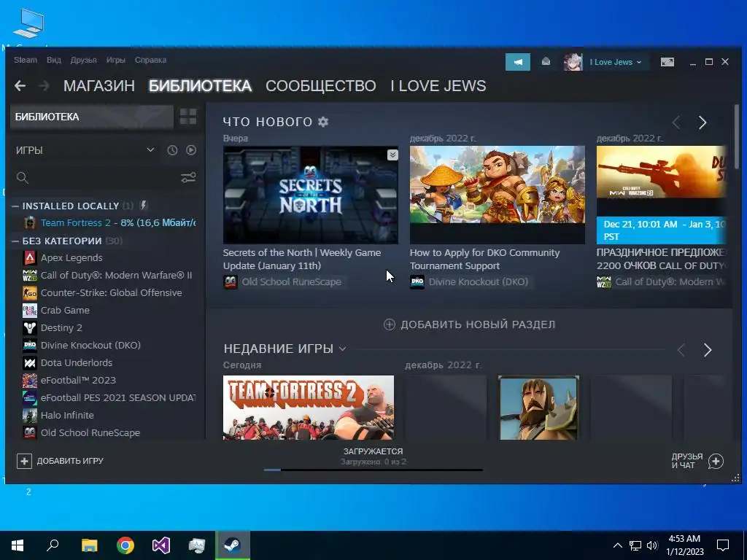Click lightning icon next to Installed Locally
The height and width of the screenshot is (560, 747).
coord(143,206)
